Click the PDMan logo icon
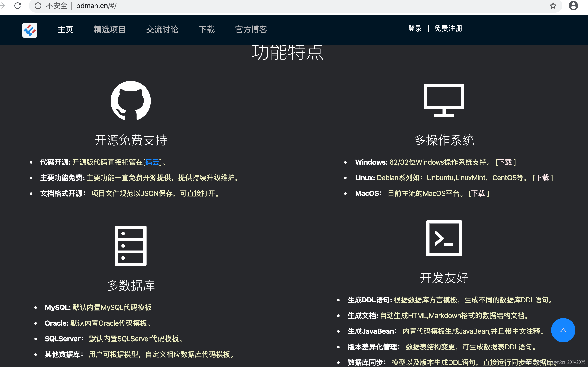The width and height of the screenshot is (588, 367). 30,30
